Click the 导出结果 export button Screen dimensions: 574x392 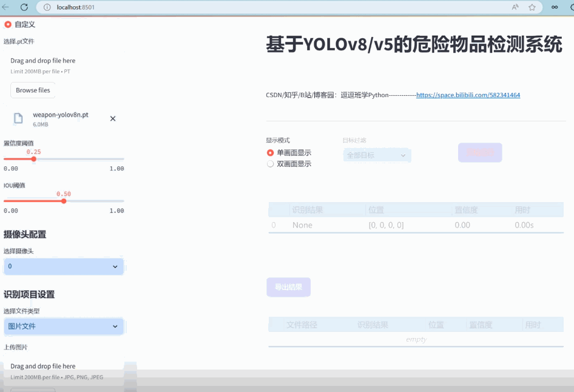click(288, 287)
